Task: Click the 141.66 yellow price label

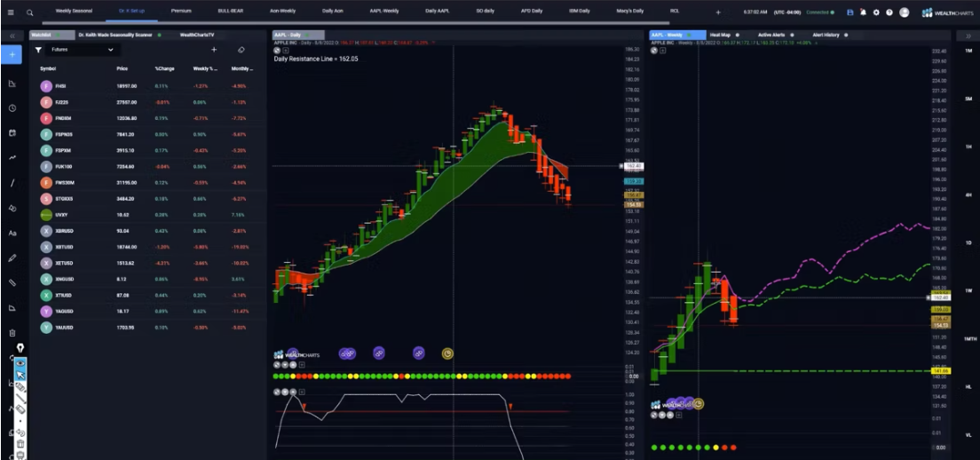Action: pyautogui.click(x=941, y=371)
